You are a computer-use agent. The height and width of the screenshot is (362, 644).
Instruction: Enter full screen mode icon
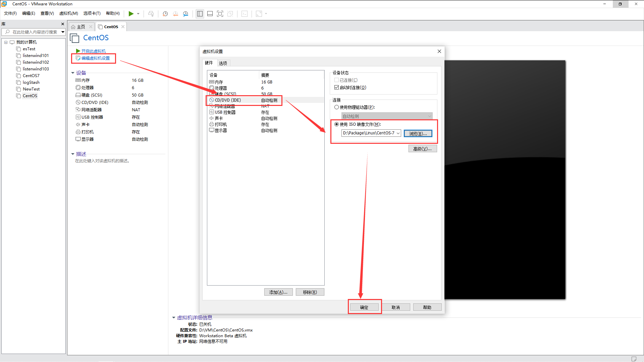click(220, 14)
